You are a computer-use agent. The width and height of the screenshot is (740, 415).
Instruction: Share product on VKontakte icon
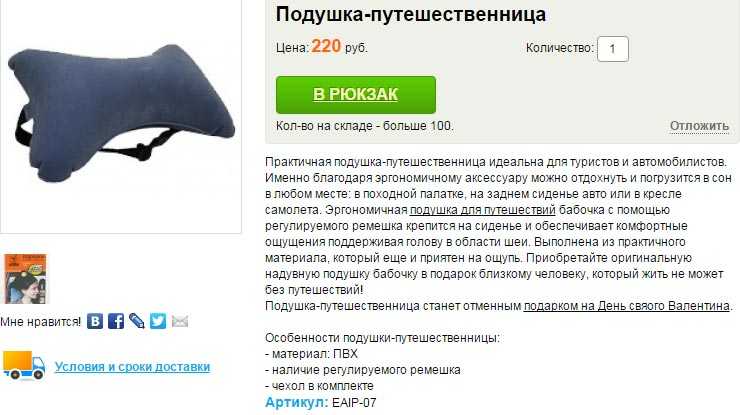point(95,322)
